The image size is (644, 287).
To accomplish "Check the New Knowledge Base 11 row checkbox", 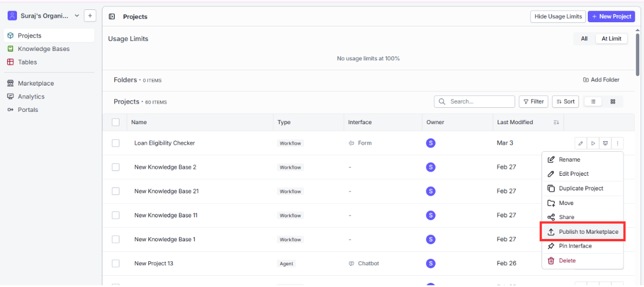I will [x=116, y=215].
